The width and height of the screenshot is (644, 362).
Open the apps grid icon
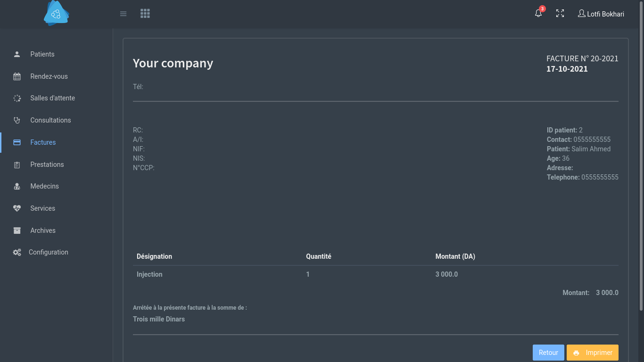(x=145, y=14)
